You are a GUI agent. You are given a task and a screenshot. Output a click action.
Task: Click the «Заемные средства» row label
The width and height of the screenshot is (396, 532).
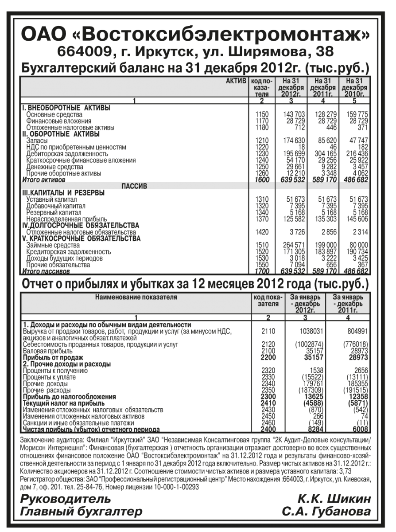[x=53, y=245]
